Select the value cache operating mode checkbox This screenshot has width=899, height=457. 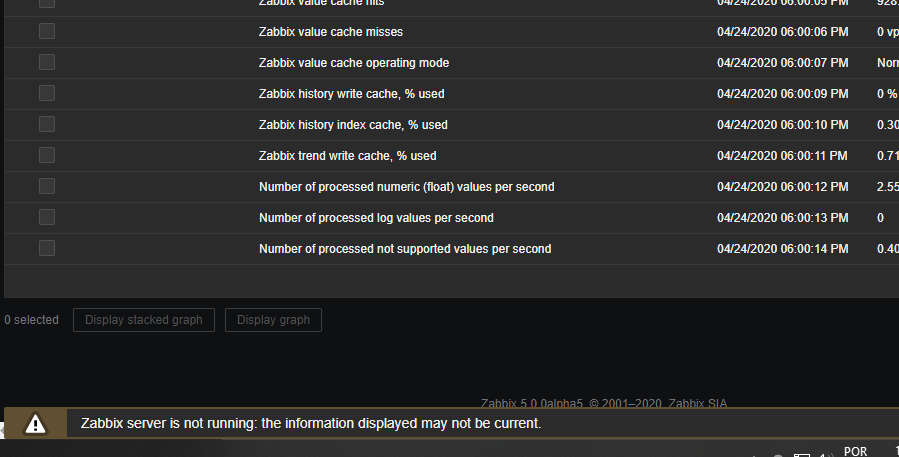pyautogui.click(x=47, y=62)
